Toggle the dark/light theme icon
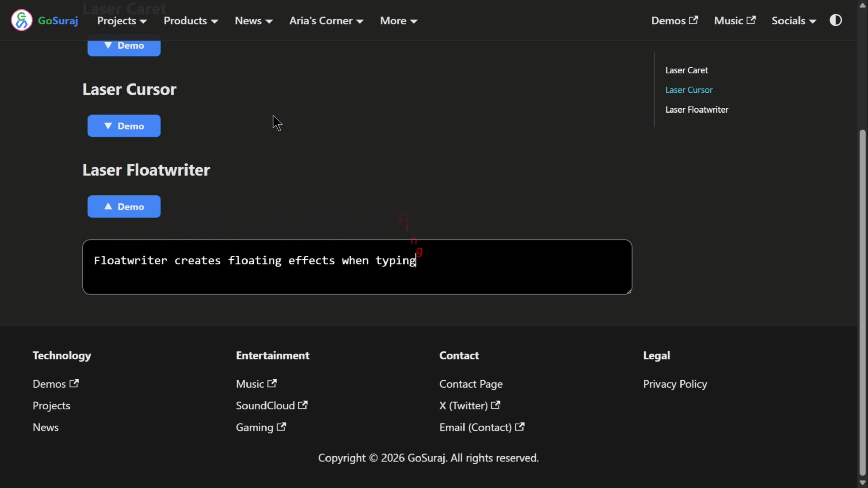Screen dimensions: 868x488 (x=835, y=20)
